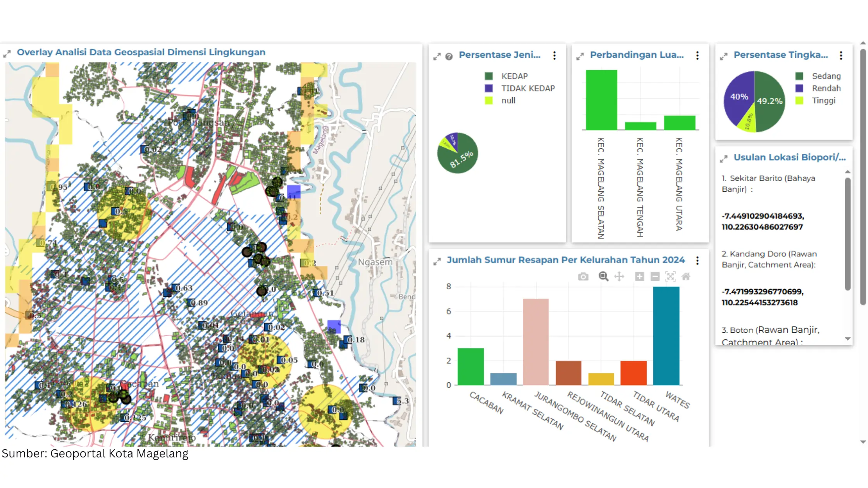Viewport: 868px width, 488px height.
Task: Click the camera download plot icon
Action: tap(583, 277)
